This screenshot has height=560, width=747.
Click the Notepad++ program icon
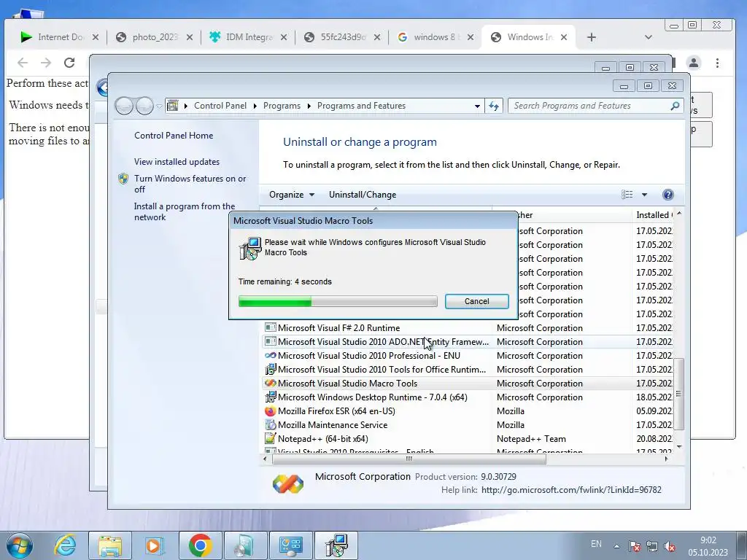click(270, 438)
